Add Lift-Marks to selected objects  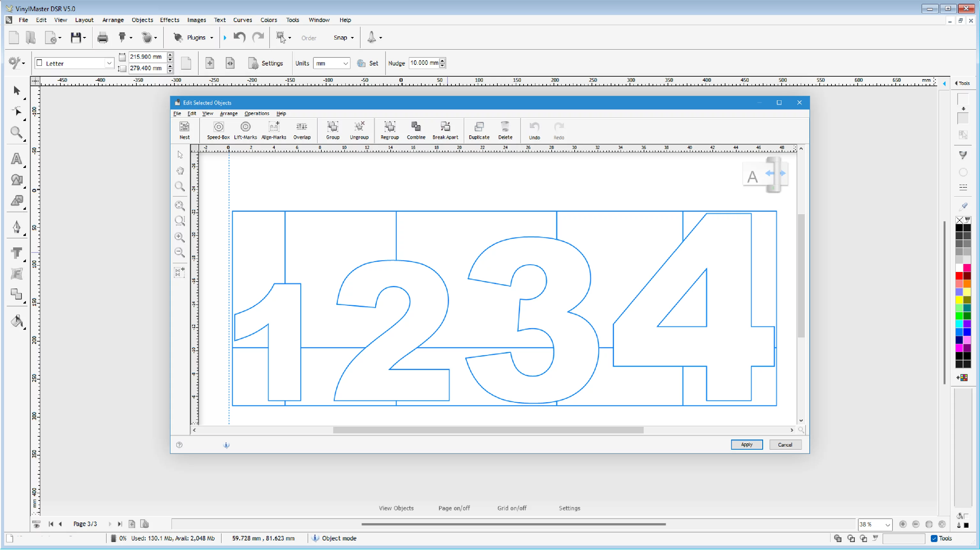click(x=245, y=130)
